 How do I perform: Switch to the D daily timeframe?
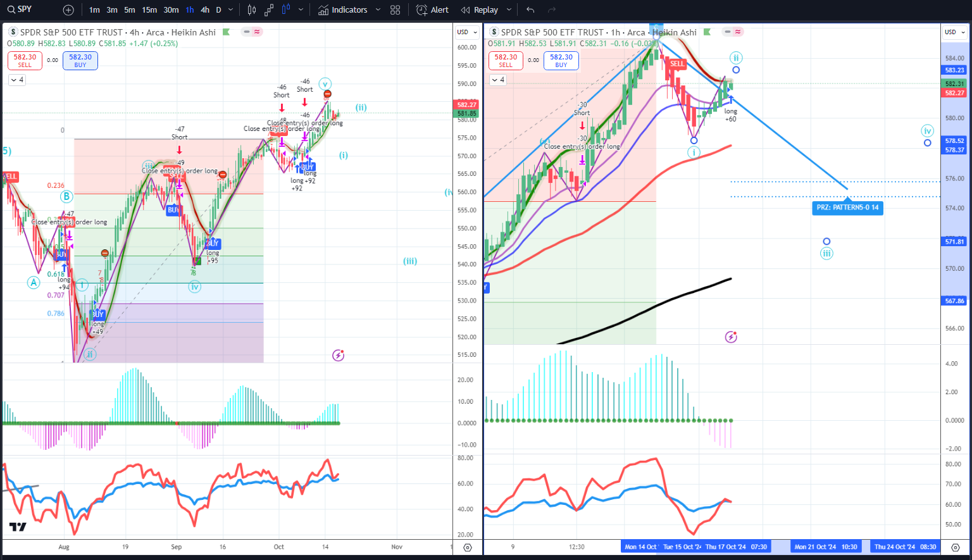[219, 10]
